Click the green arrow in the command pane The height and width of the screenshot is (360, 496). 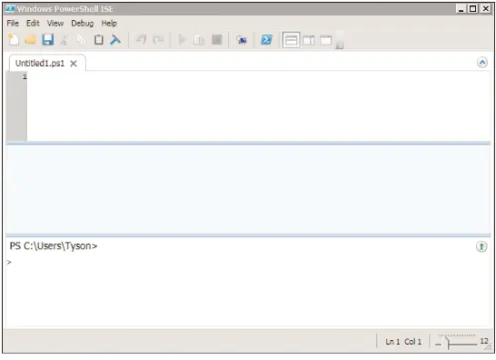[481, 247]
